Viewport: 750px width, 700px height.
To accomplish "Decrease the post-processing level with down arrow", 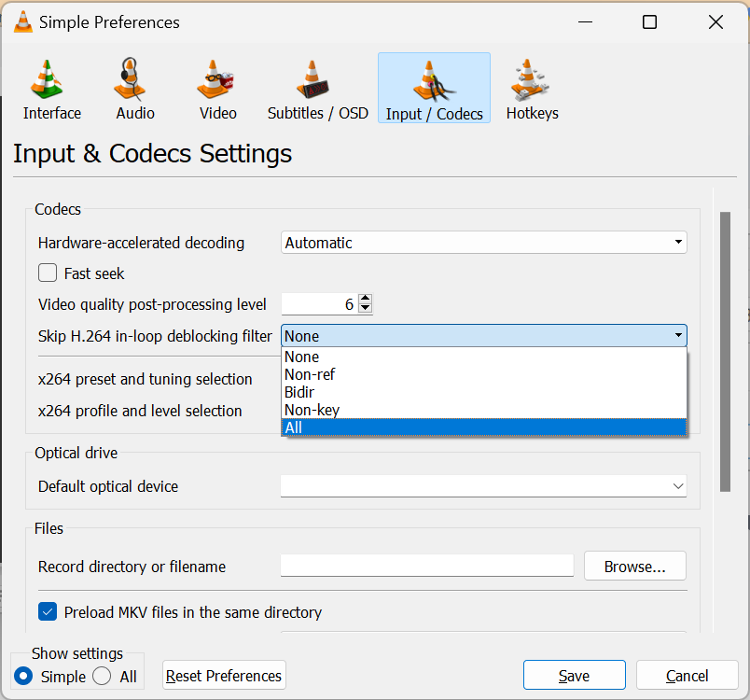I will click(366, 309).
